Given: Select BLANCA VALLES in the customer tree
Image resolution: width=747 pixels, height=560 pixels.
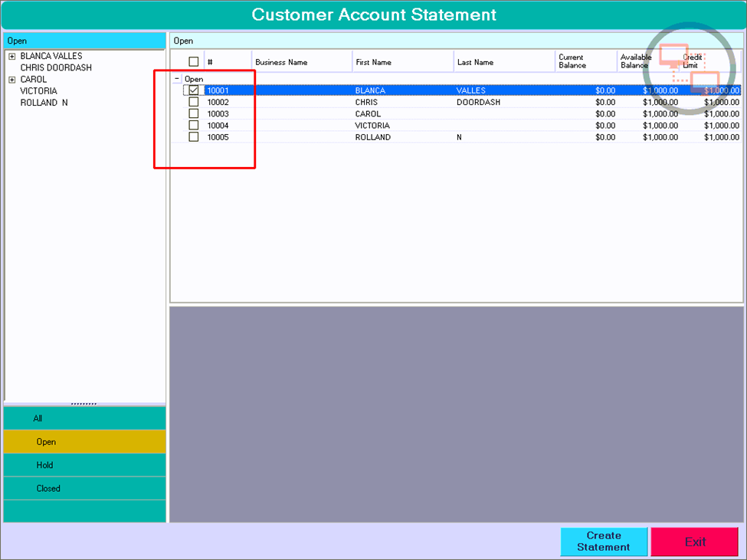Looking at the screenshot, I should [51, 56].
